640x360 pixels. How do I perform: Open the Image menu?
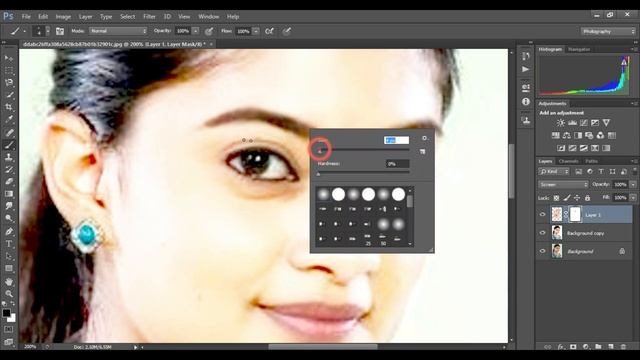tap(63, 17)
